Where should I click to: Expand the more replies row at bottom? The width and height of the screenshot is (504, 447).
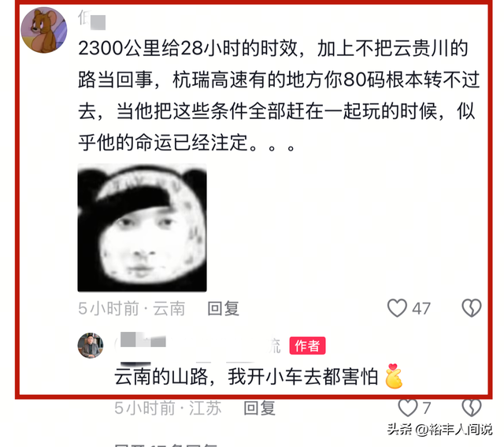[x=166, y=445]
